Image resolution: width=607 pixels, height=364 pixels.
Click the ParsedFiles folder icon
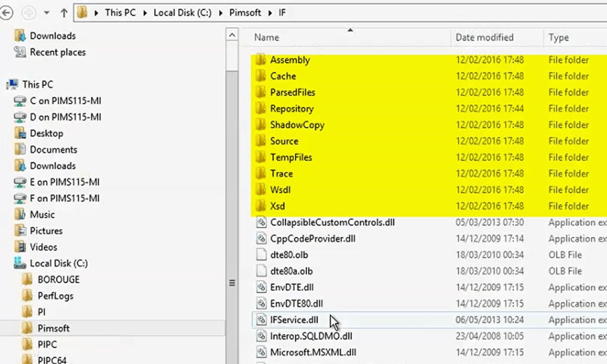click(261, 93)
